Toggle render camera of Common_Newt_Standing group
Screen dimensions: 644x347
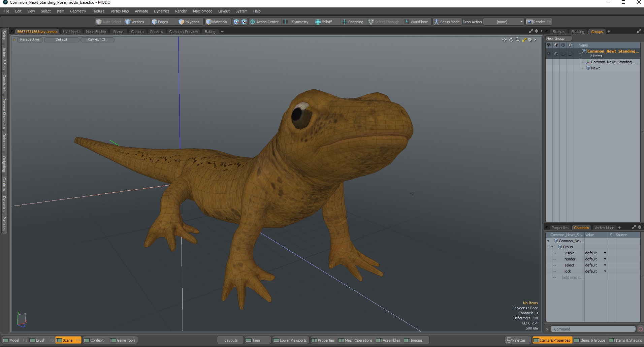[x=556, y=54]
